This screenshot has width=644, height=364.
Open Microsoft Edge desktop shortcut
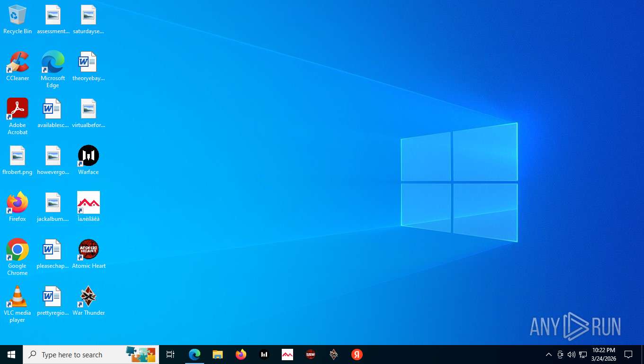[53, 69]
